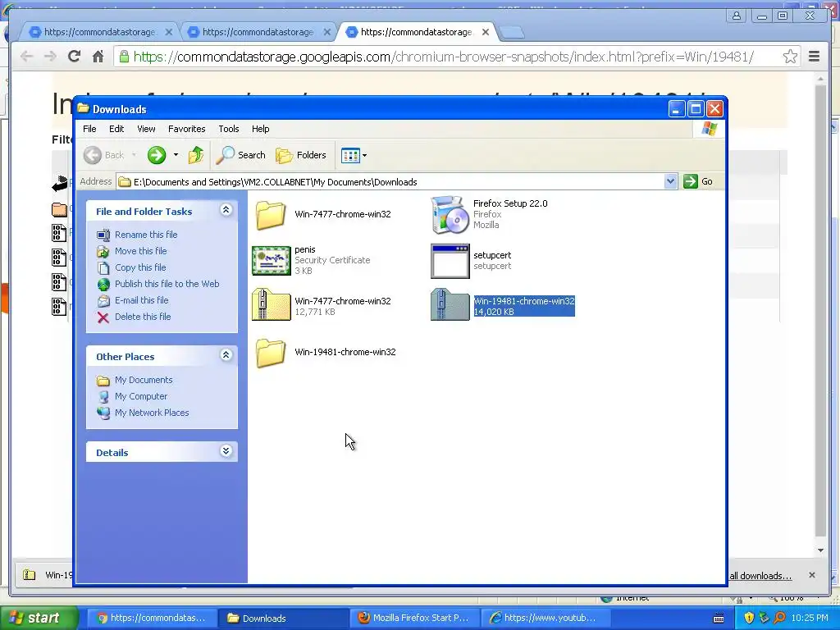Click Delete this file
The image size is (840, 630).
click(x=143, y=317)
